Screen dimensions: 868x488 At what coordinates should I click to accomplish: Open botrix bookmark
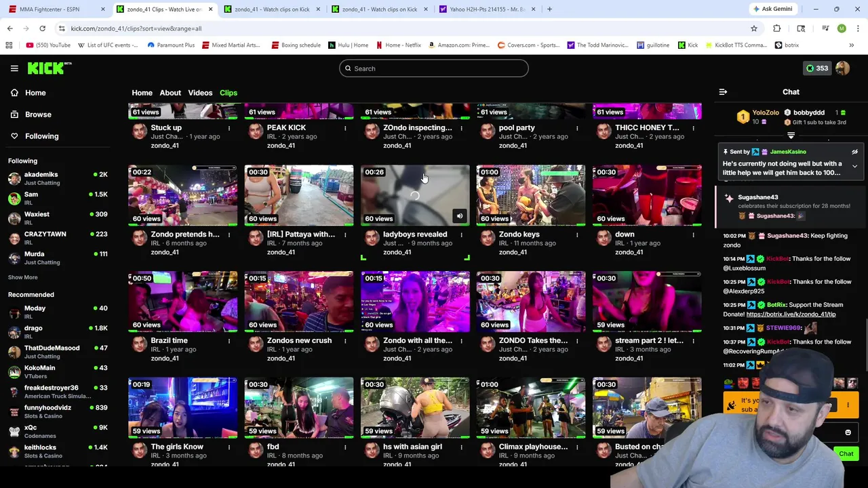(x=787, y=45)
